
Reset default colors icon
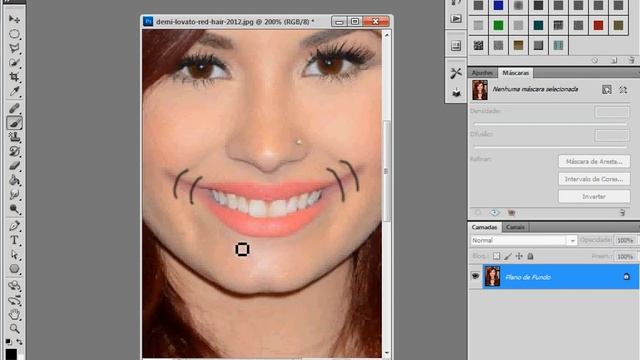click(8, 341)
